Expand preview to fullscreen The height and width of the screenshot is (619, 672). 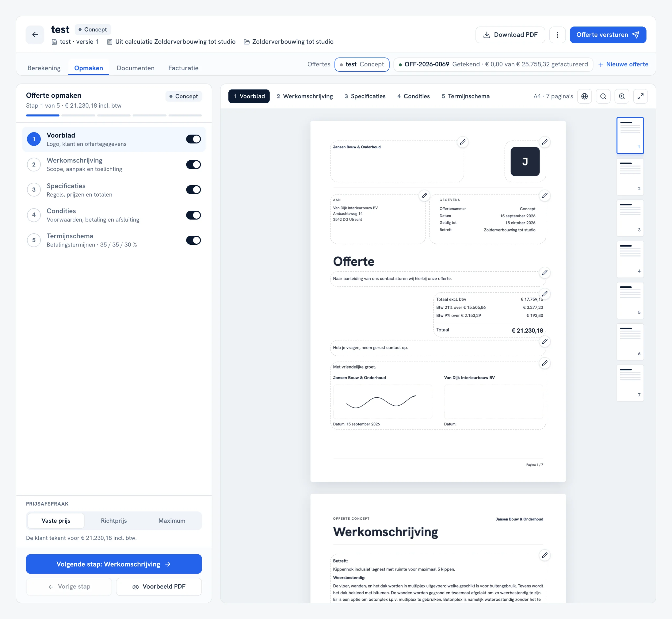tap(640, 96)
